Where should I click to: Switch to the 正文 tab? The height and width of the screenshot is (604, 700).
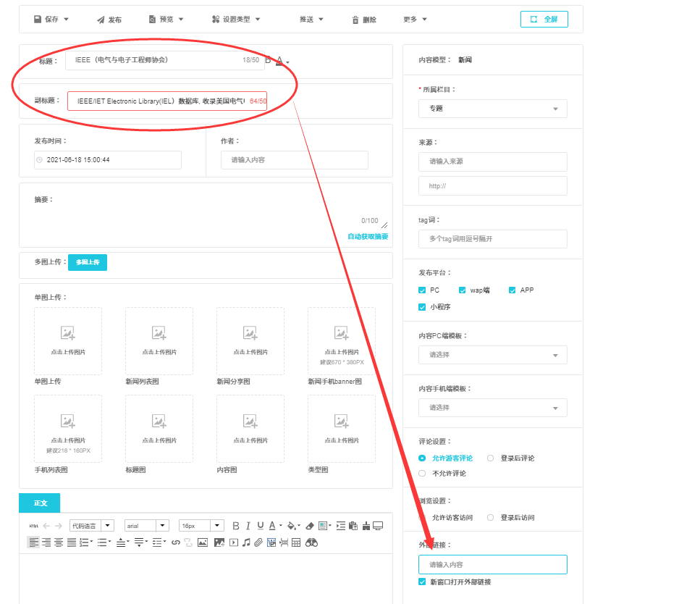(x=40, y=503)
